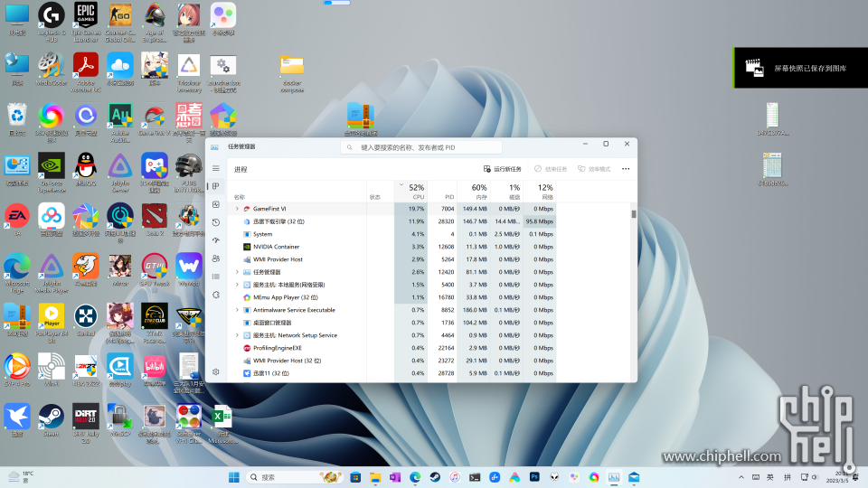
Task: Select the Steam desktop icon
Action: [x=52, y=420]
